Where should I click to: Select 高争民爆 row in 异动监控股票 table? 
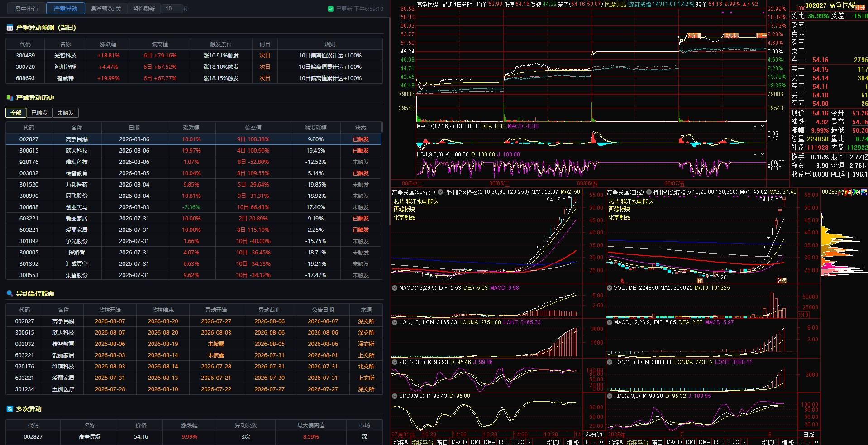(x=194, y=321)
